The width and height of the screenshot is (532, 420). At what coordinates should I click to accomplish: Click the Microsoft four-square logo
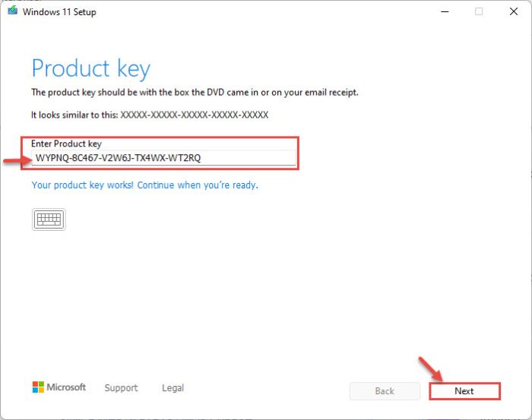[38, 387]
